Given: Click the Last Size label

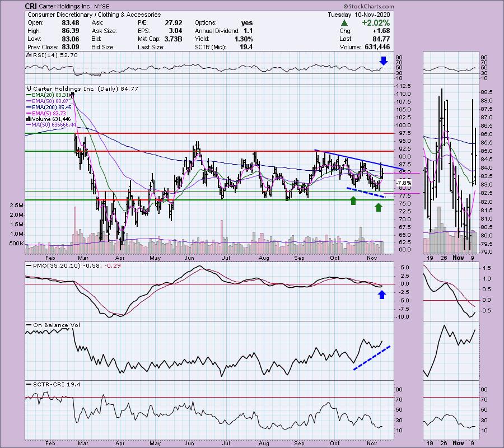Looking at the screenshot, I should tap(151, 47).
